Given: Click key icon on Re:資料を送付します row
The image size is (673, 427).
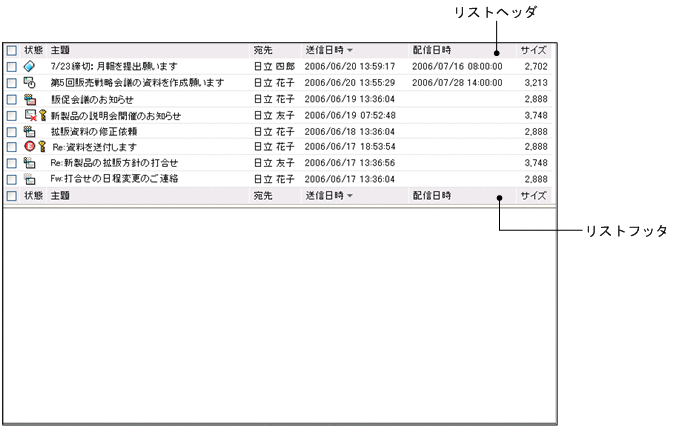Looking at the screenshot, I should (x=42, y=147).
